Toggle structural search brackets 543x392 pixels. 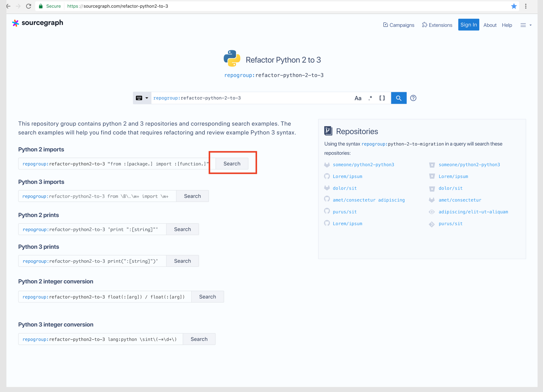pos(382,98)
